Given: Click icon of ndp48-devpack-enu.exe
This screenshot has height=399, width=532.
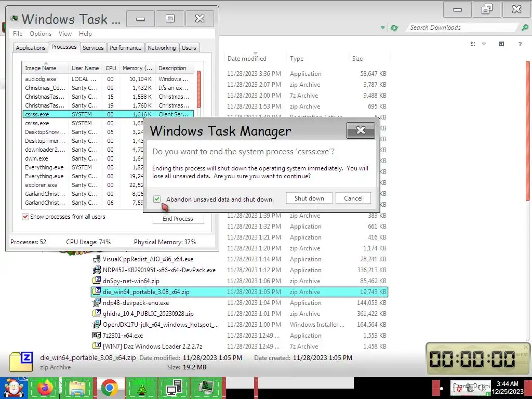Looking at the screenshot, I should 97,302.
